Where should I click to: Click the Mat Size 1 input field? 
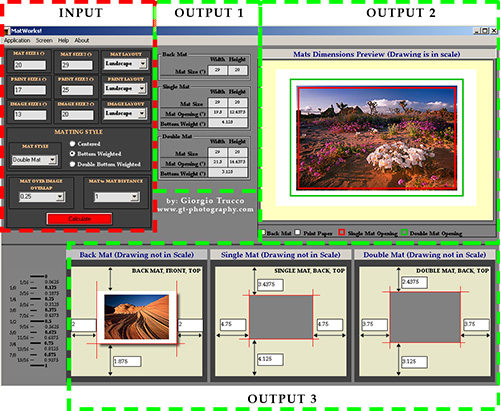tap(30, 65)
